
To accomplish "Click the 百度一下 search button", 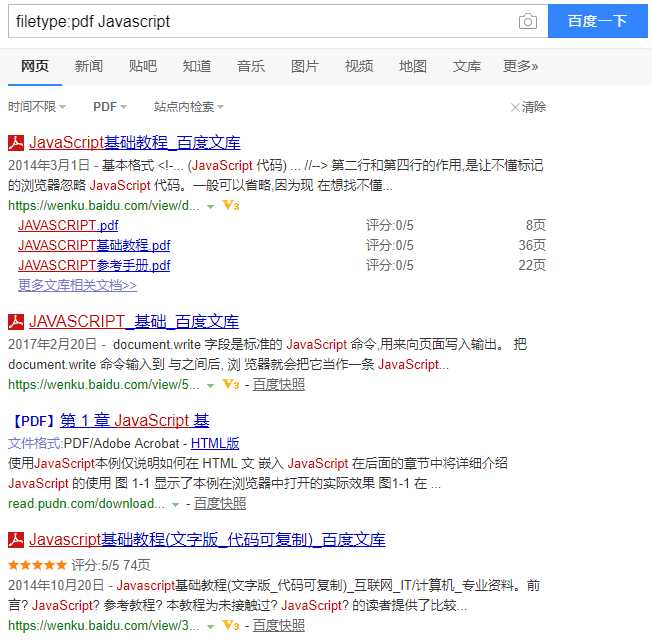I will [x=598, y=21].
